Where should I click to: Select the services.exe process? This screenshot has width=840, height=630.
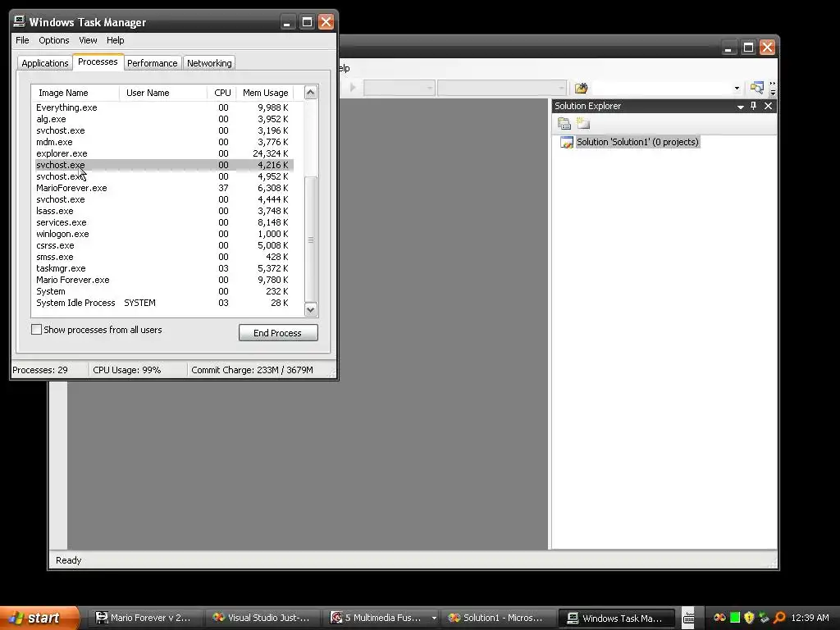click(164, 222)
